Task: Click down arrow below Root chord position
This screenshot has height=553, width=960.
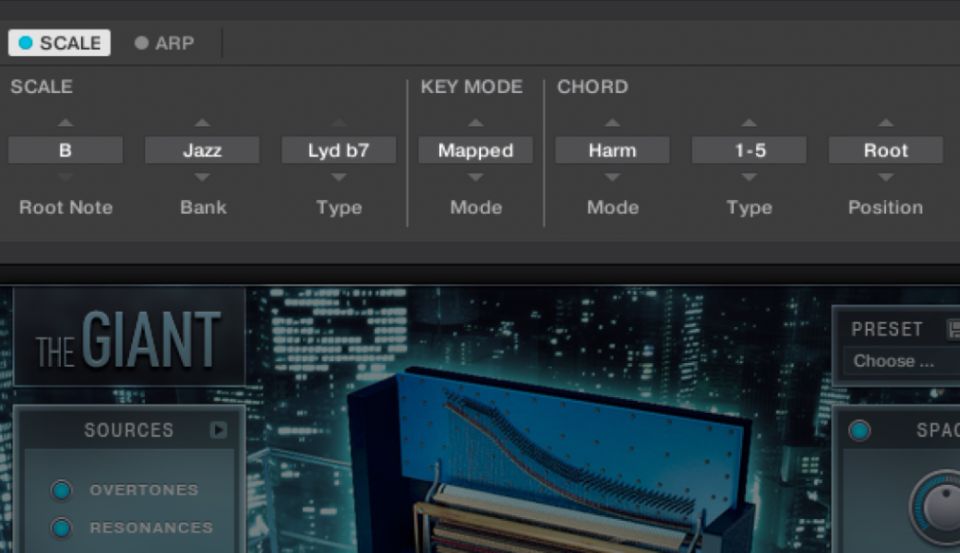Action: click(885, 177)
